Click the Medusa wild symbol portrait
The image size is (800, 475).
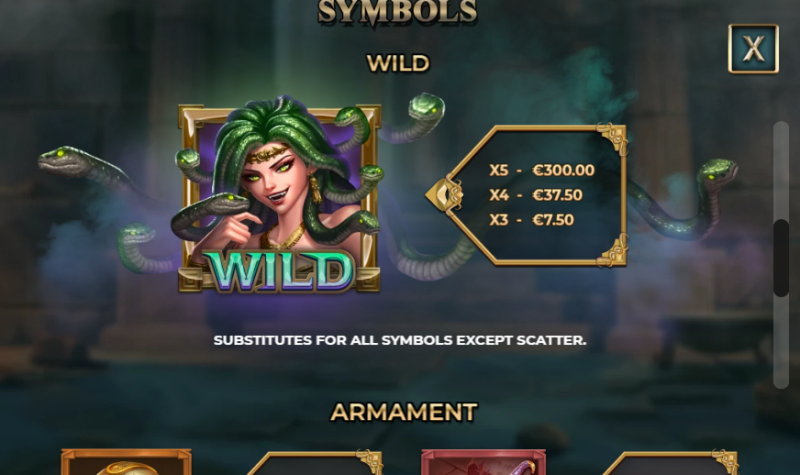point(279,198)
